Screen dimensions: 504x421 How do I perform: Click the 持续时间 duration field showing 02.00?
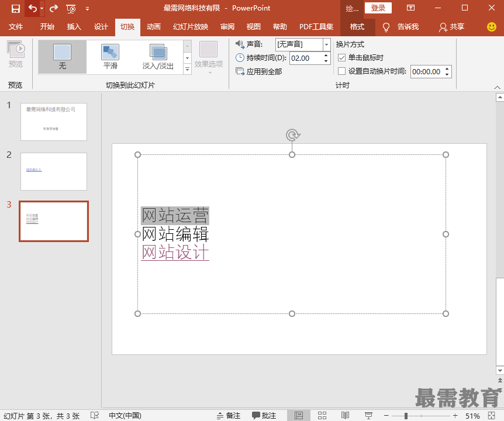tap(305, 58)
